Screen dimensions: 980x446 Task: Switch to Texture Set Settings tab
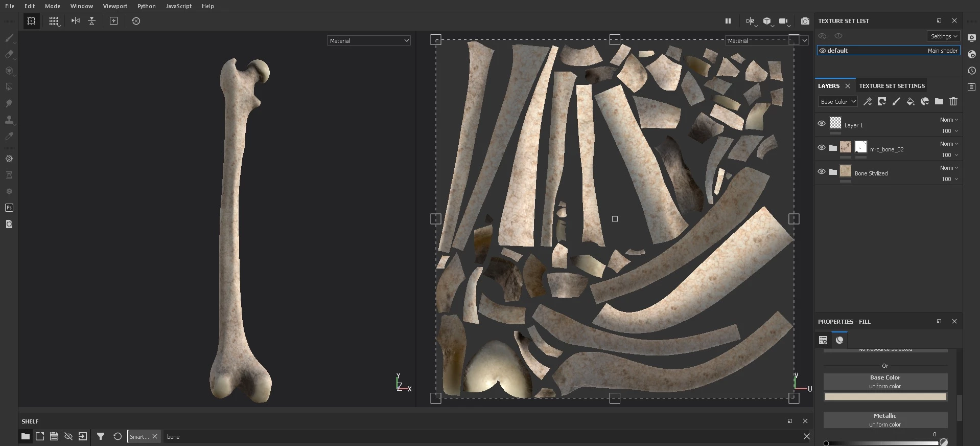pos(892,86)
